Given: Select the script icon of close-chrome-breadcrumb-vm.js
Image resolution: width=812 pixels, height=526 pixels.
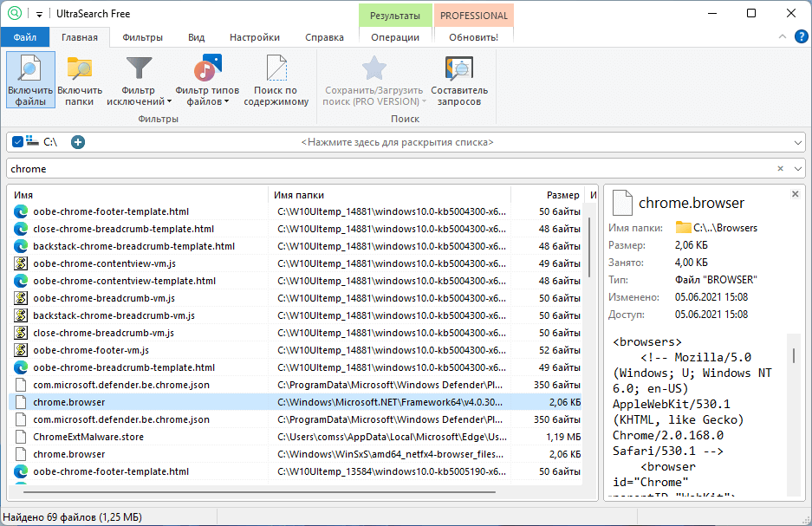Looking at the screenshot, I should click(20, 333).
